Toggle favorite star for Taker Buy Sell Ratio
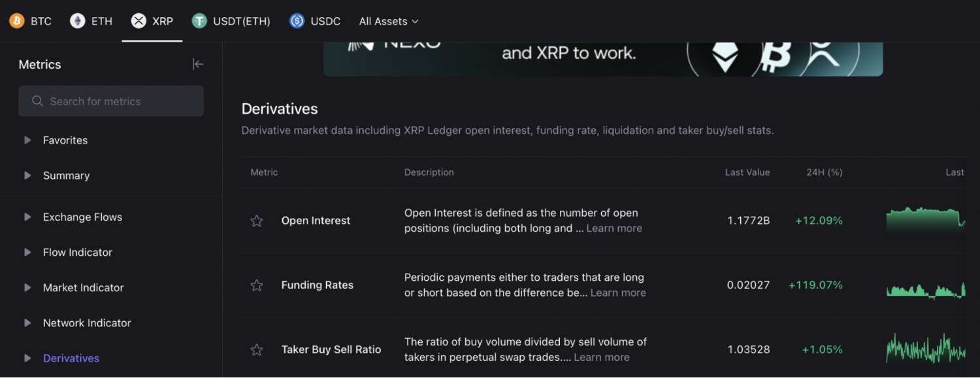 (x=257, y=350)
